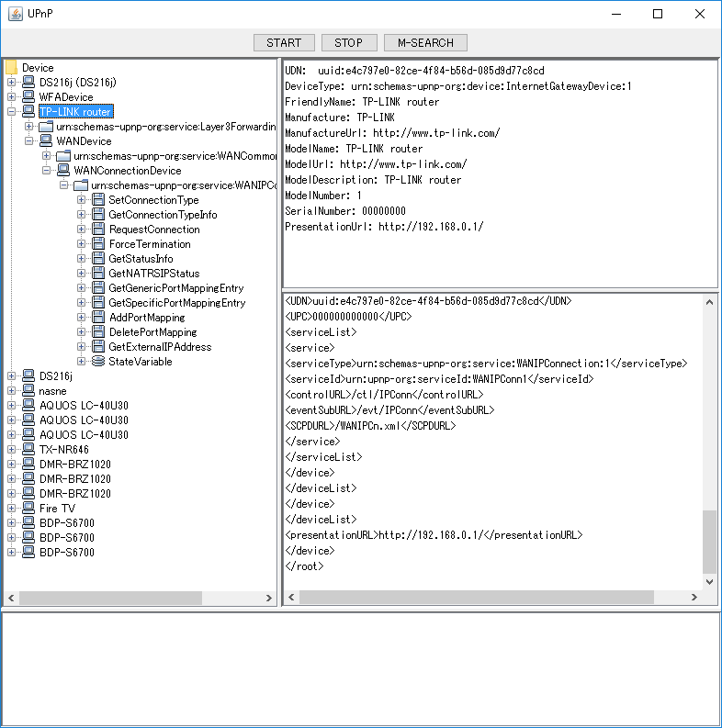Click the empty log text area at the bottom
Screen dimensions: 722x728
[361, 669]
